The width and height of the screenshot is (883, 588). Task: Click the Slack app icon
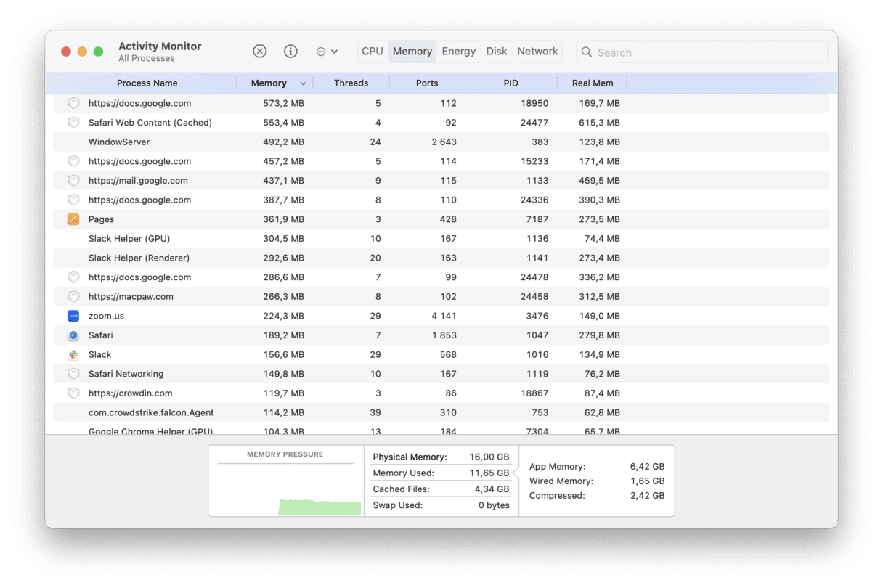point(73,354)
